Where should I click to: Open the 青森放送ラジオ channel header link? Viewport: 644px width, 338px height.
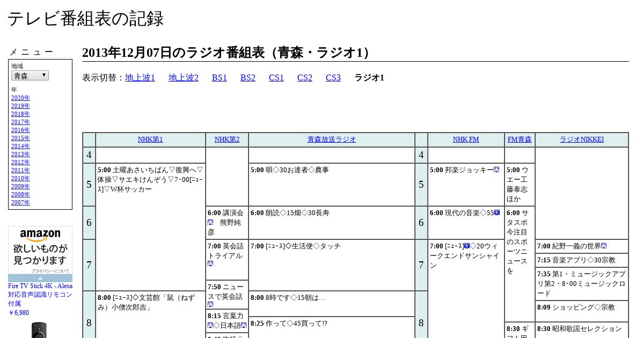pyautogui.click(x=332, y=139)
